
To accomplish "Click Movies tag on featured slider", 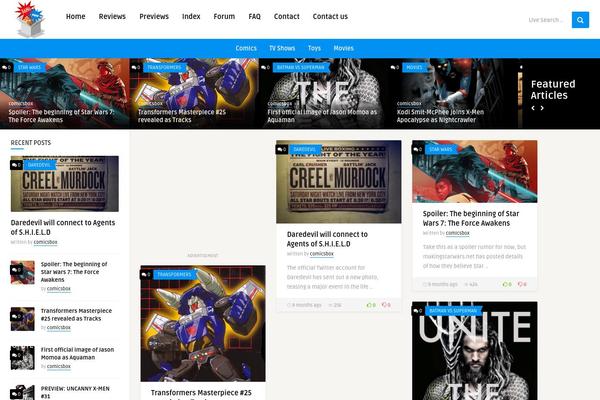I will tap(414, 67).
